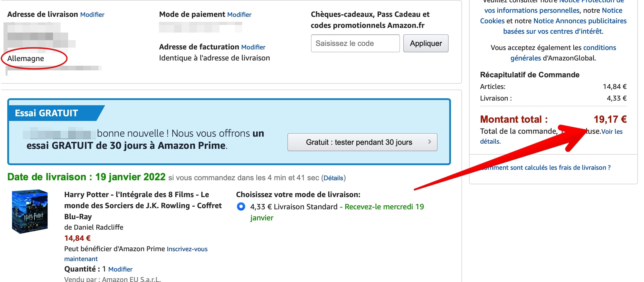Click Modifier next to Adresse de facturation
The image size is (644, 282).
253,47
